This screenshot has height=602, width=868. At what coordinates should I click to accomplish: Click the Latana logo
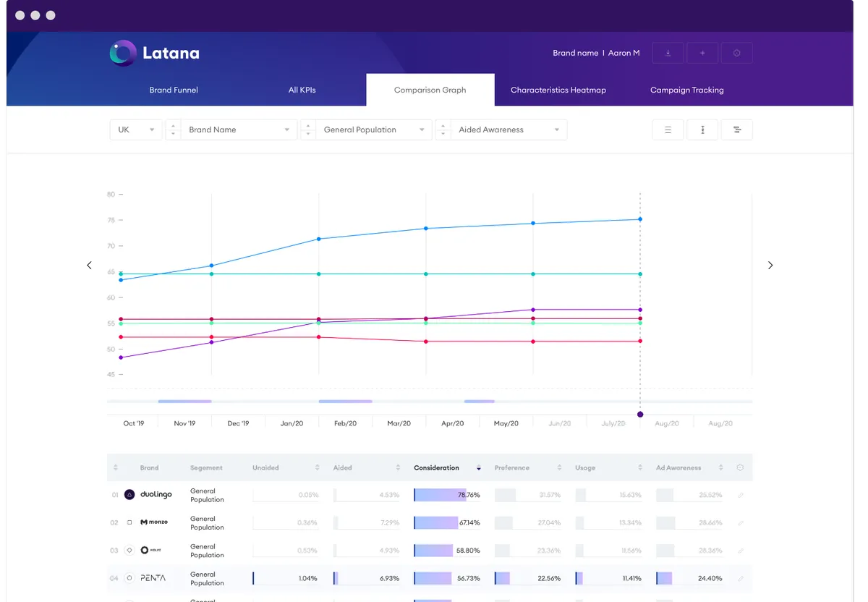[154, 53]
